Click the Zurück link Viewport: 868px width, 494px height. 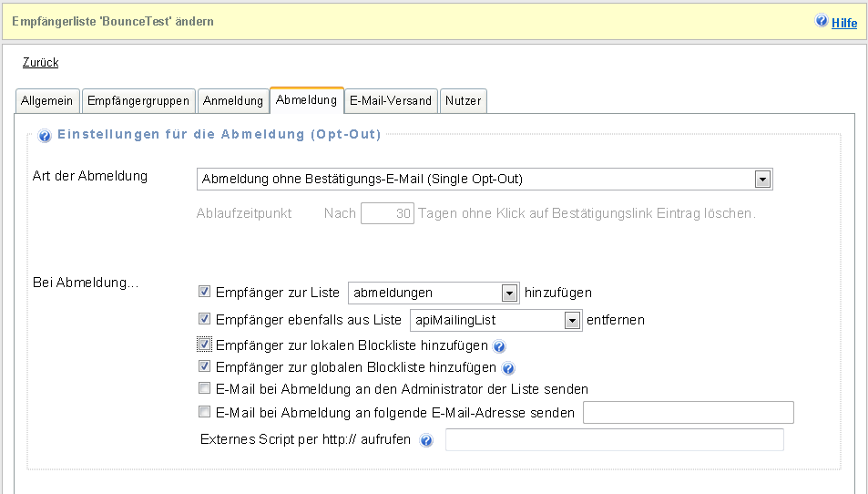40,63
